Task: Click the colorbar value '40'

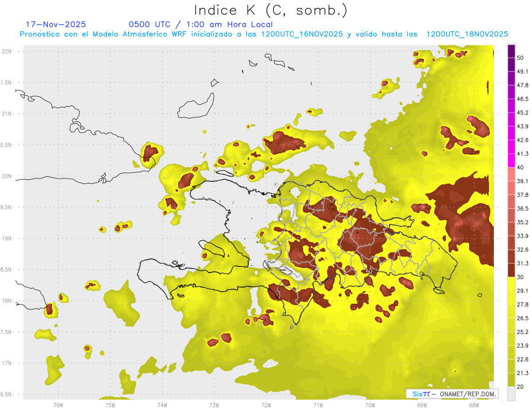Action: tap(520, 168)
